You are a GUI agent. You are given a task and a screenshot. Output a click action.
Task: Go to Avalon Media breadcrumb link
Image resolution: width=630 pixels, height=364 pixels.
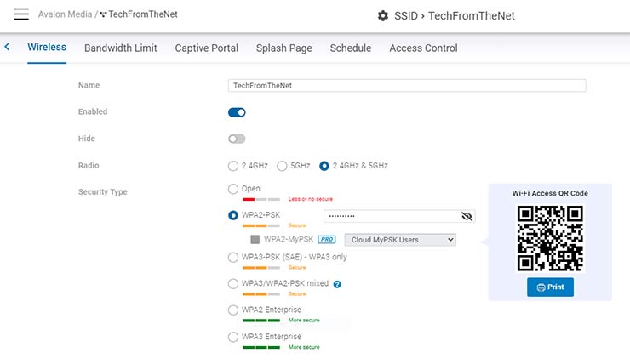tap(65, 15)
